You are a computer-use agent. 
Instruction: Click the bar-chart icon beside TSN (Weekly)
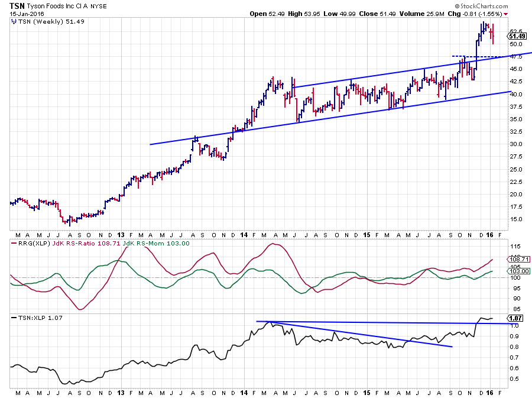(14, 22)
